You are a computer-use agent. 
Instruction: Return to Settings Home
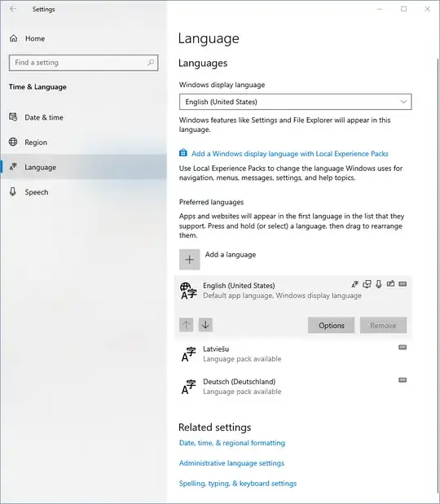pos(84,38)
